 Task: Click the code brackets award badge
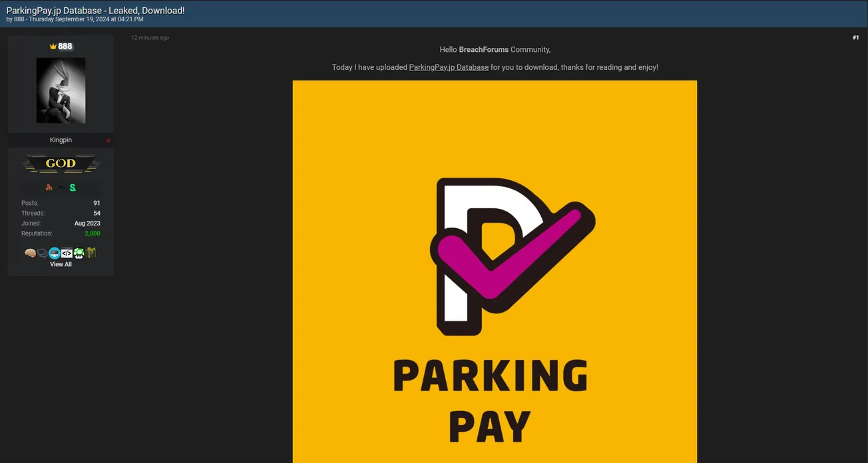click(67, 253)
